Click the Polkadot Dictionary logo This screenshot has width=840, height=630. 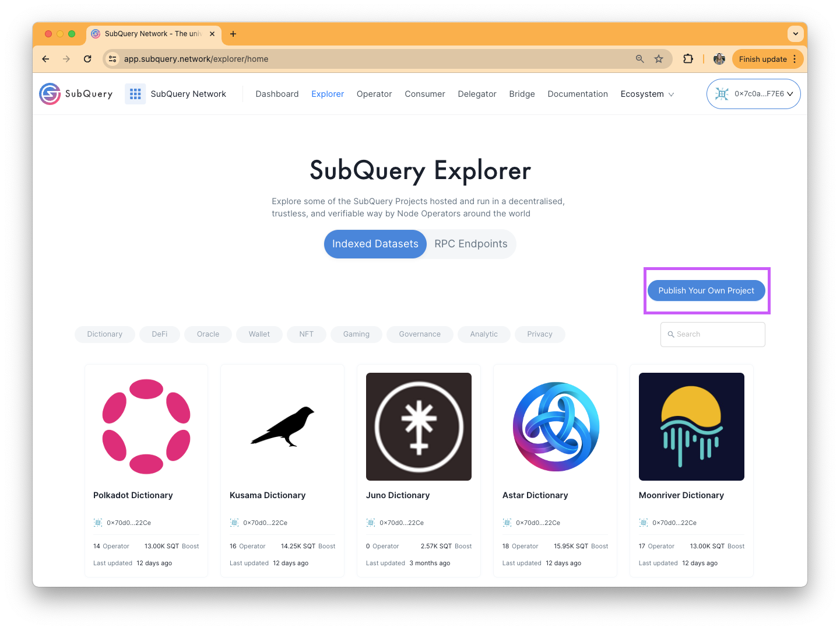click(x=146, y=426)
